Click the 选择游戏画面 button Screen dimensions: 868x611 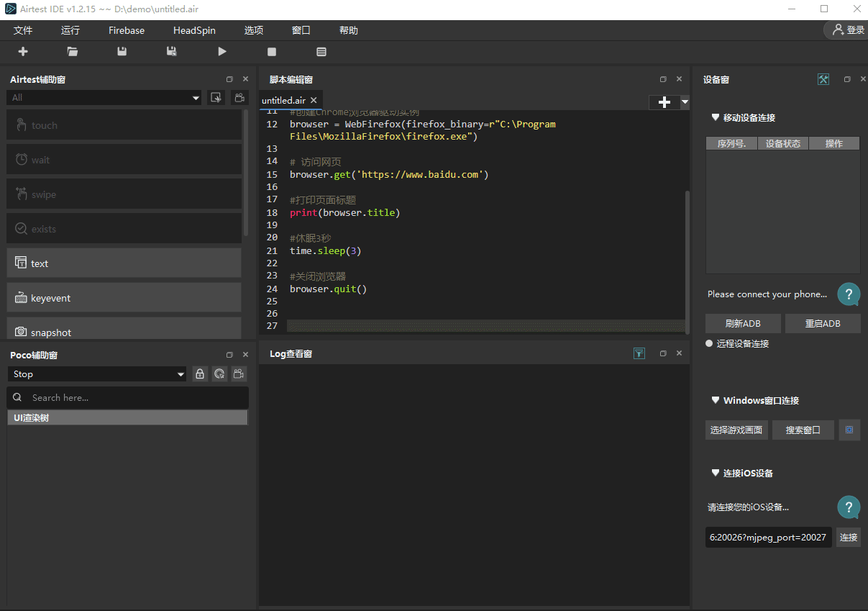pyautogui.click(x=736, y=430)
